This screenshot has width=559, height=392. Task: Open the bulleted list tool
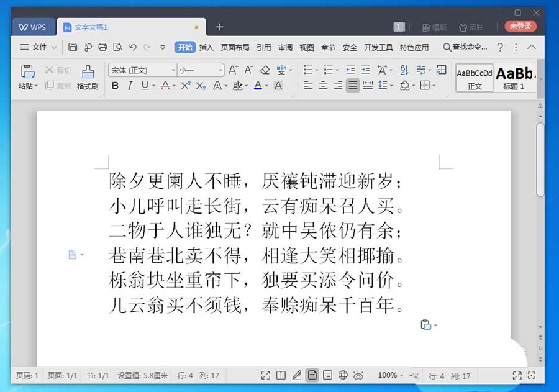307,70
